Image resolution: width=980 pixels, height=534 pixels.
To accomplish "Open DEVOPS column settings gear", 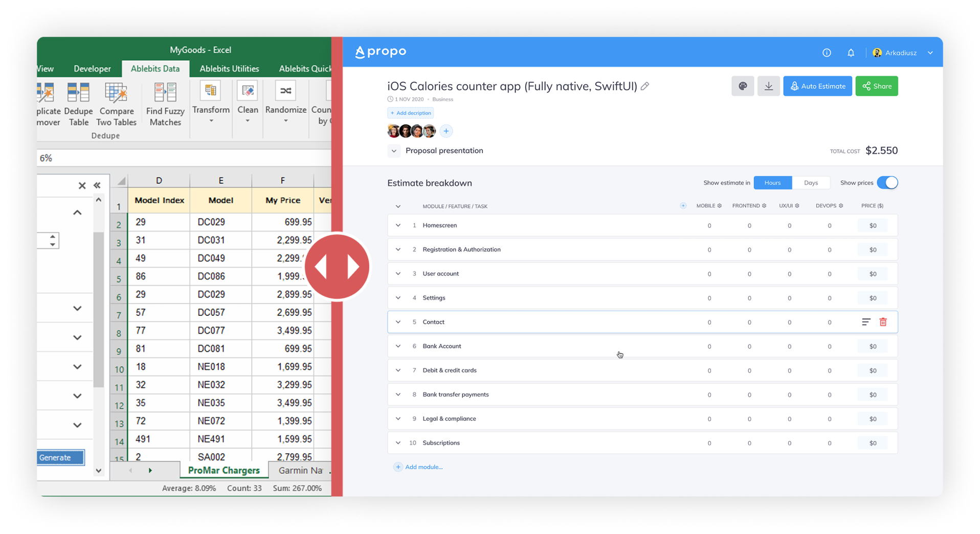I will tap(841, 206).
